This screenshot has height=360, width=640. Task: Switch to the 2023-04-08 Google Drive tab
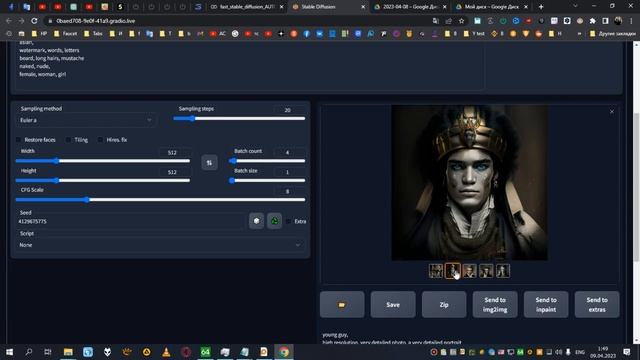[x=410, y=7]
